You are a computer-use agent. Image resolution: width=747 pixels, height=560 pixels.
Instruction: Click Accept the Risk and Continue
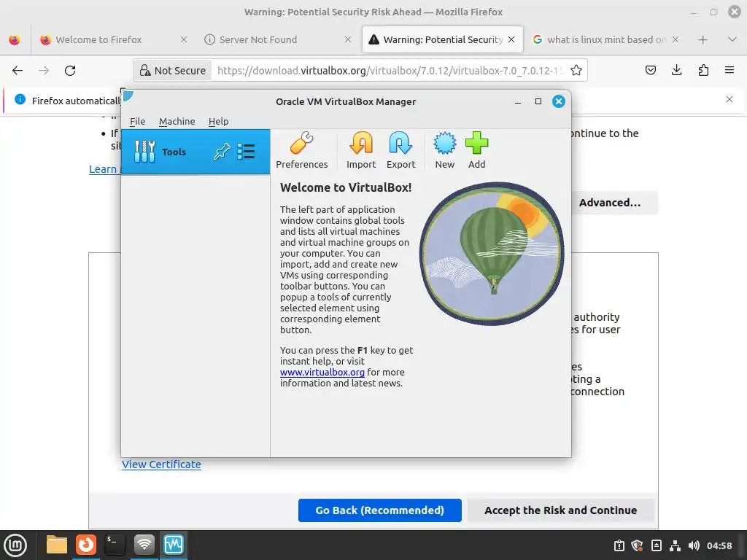560,510
